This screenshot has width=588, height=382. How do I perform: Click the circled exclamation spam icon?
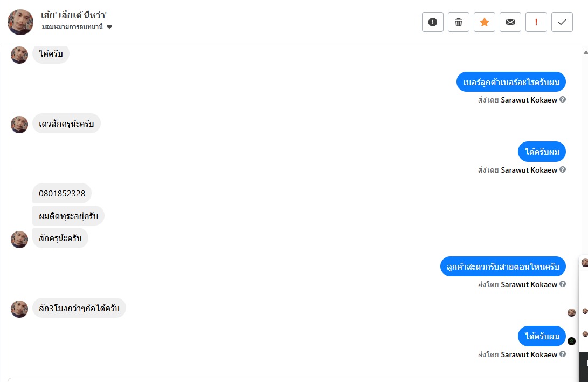[x=432, y=22]
